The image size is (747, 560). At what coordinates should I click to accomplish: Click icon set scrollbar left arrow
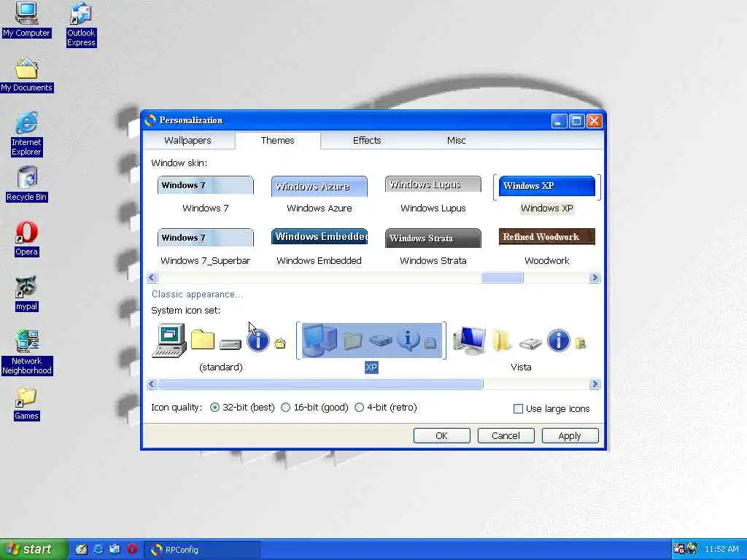[x=152, y=384]
